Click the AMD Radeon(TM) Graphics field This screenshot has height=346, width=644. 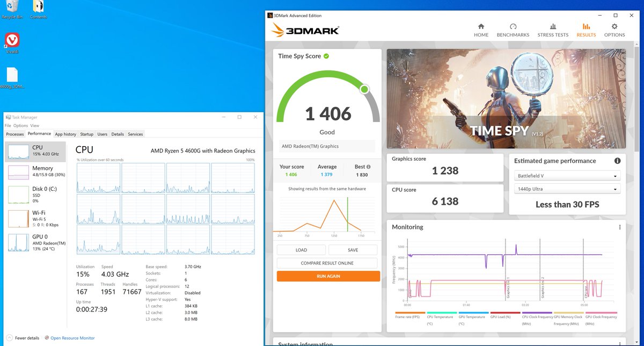tap(327, 146)
